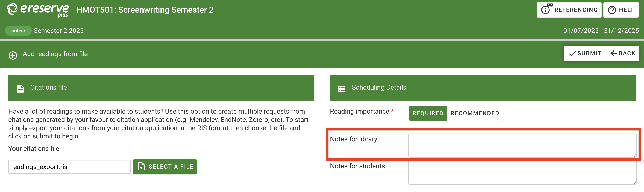Click the Help question mark icon

612,10
